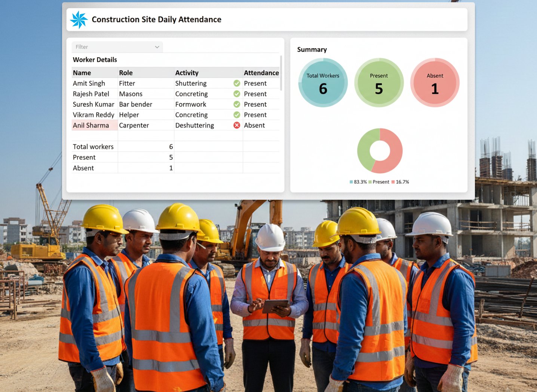The width and height of the screenshot is (537, 392).
Task: Click Amit Singh's green check status icon
Action: pos(237,83)
